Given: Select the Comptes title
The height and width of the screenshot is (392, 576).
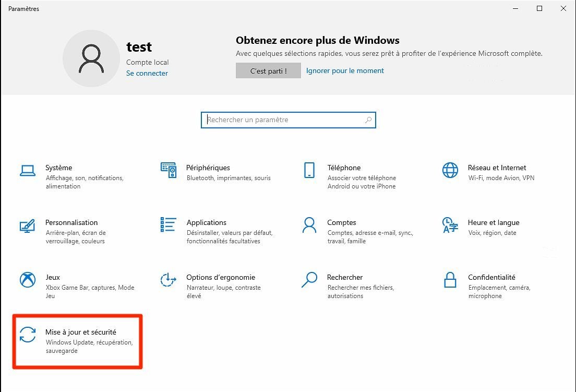Looking at the screenshot, I should point(342,222).
